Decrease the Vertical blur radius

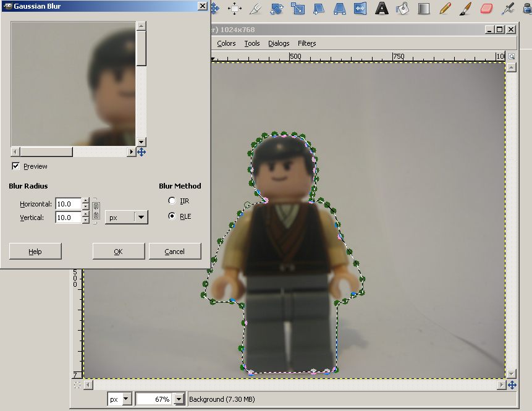86,220
